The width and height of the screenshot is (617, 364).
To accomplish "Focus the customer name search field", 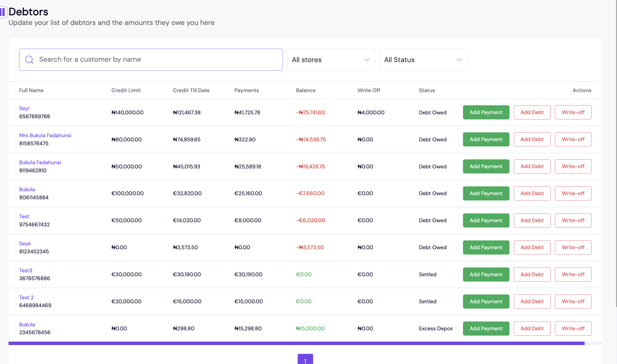I will coord(157,60).
